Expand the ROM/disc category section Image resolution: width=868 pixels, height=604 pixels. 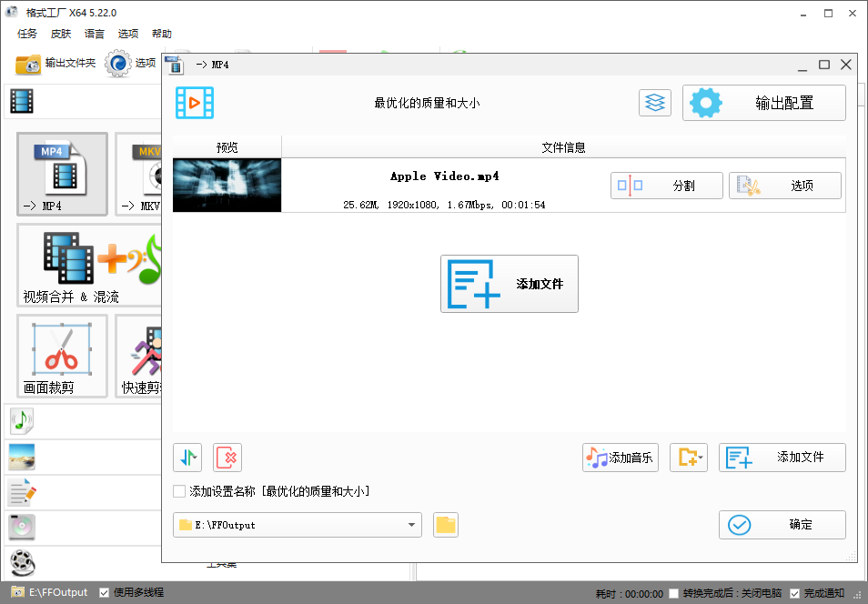(x=22, y=528)
